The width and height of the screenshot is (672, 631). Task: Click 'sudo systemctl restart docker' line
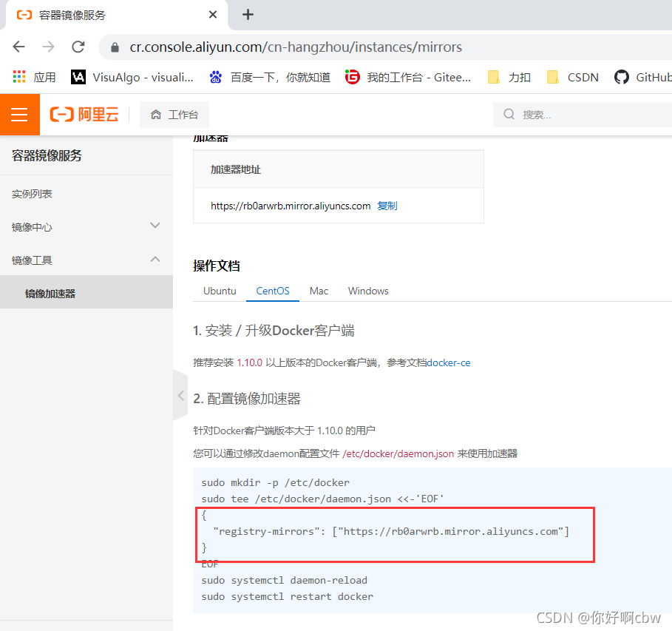(x=287, y=597)
